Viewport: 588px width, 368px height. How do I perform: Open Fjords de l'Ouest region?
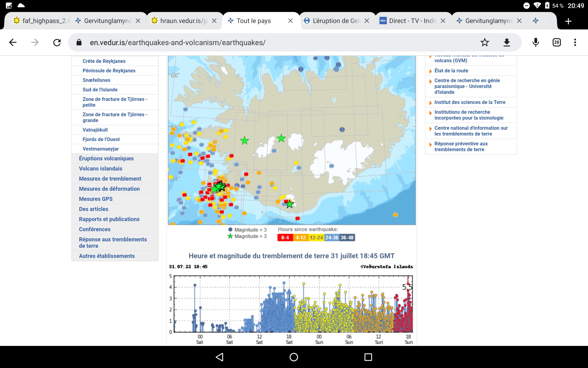coord(101,139)
